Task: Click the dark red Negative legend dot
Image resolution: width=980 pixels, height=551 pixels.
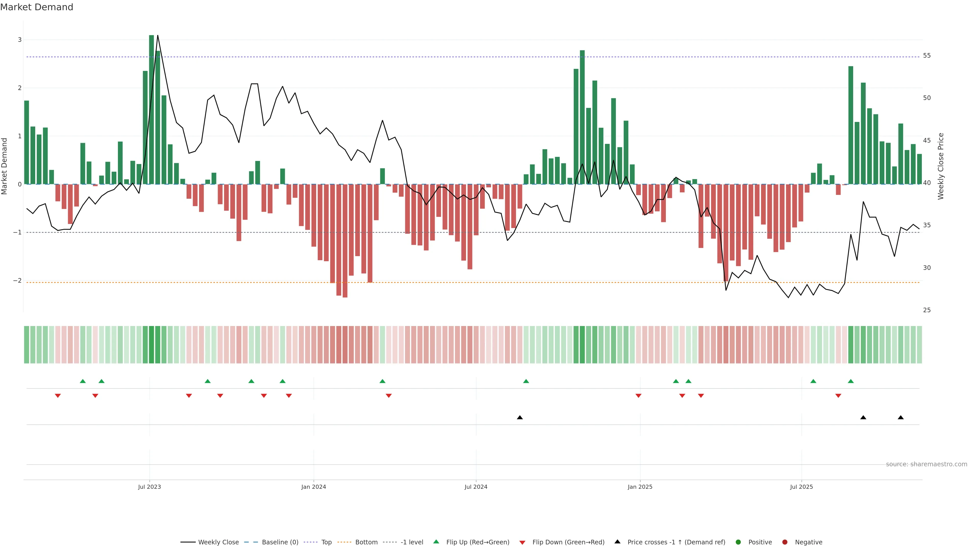Action: pyautogui.click(x=785, y=542)
